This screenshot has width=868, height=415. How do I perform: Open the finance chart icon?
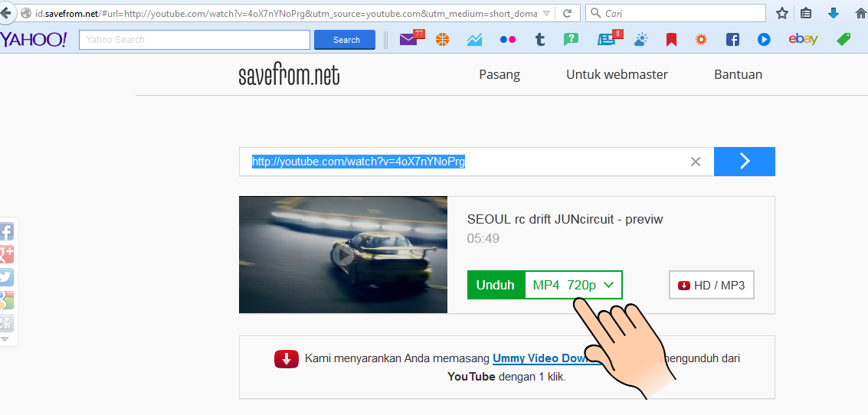[474, 40]
